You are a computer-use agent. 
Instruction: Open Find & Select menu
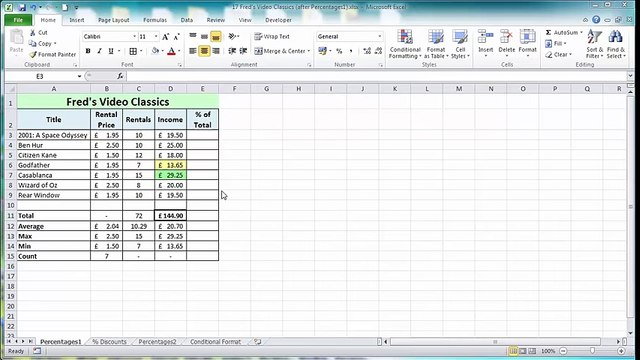[616, 44]
